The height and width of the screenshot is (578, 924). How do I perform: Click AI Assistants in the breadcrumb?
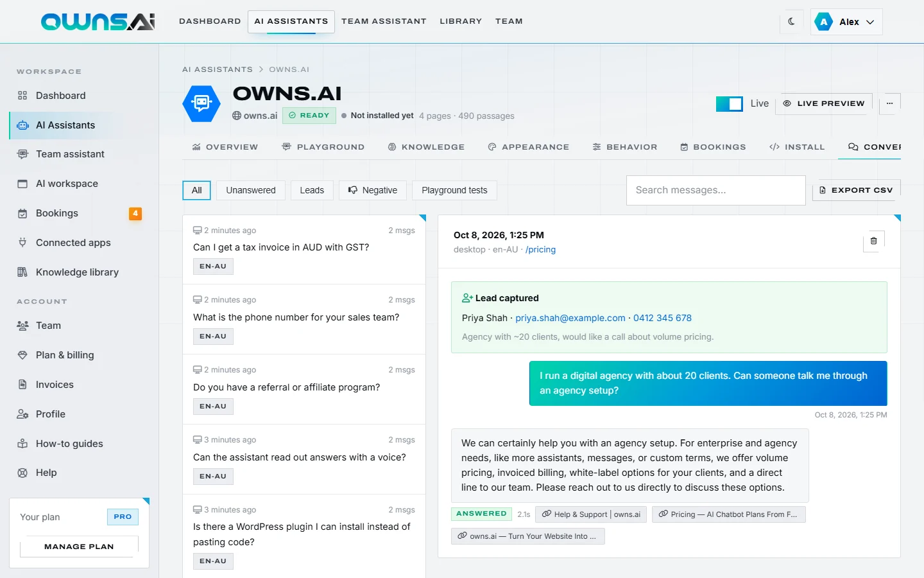pyautogui.click(x=218, y=69)
